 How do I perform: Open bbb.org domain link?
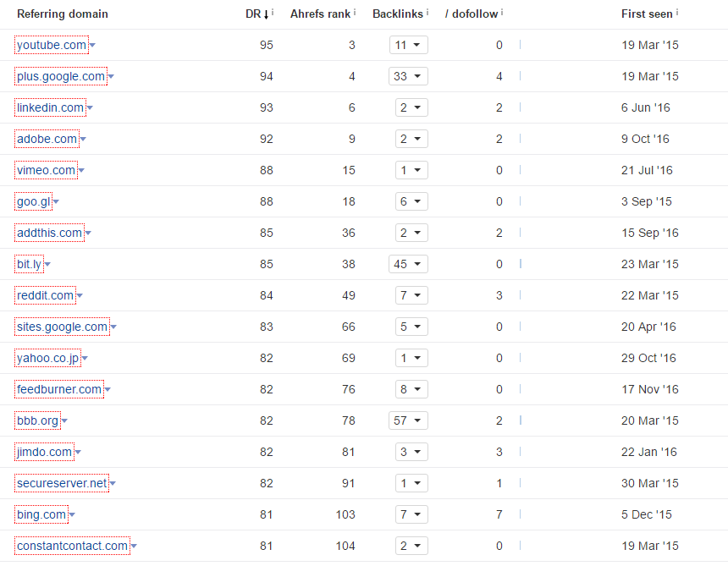(x=37, y=420)
